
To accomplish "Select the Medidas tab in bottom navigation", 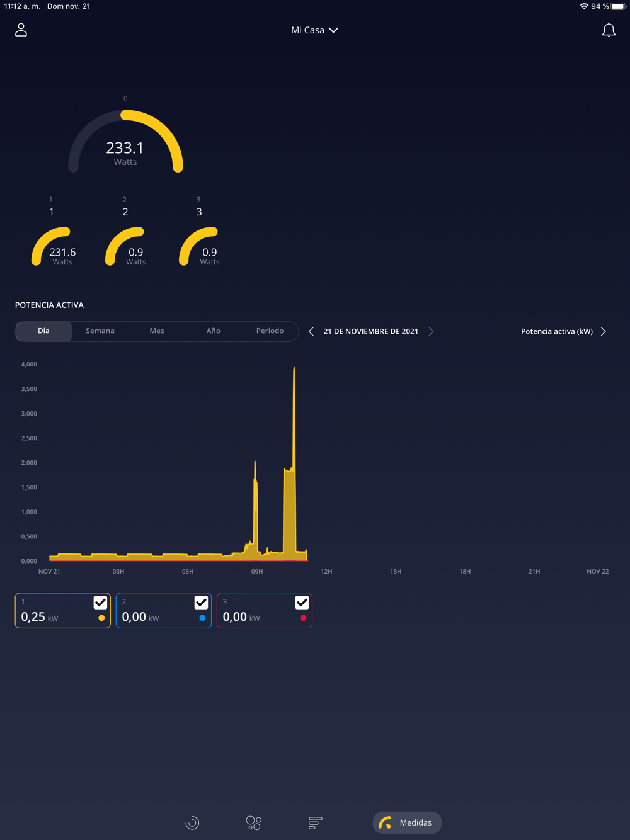I will [407, 822].
